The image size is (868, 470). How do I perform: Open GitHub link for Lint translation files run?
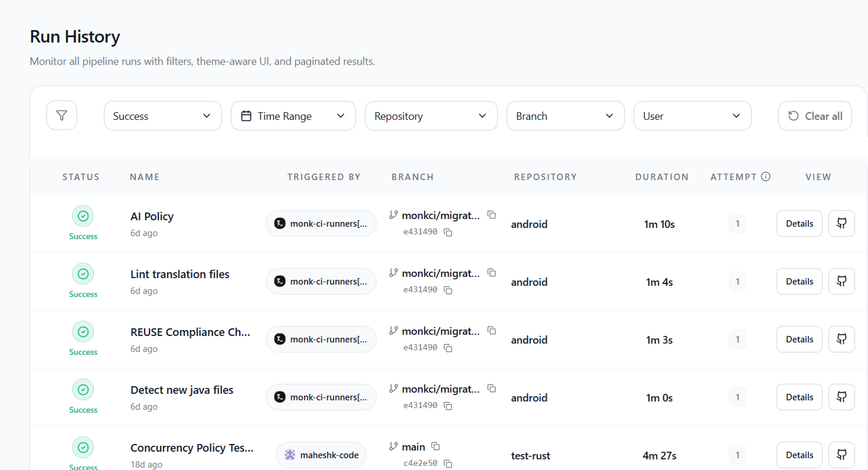[841, 281]
